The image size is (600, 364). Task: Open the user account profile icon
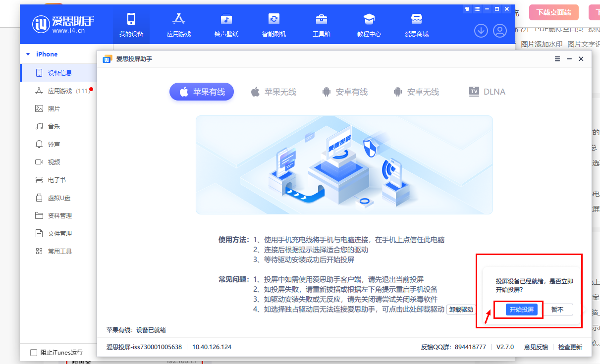(x=500, y=31)
